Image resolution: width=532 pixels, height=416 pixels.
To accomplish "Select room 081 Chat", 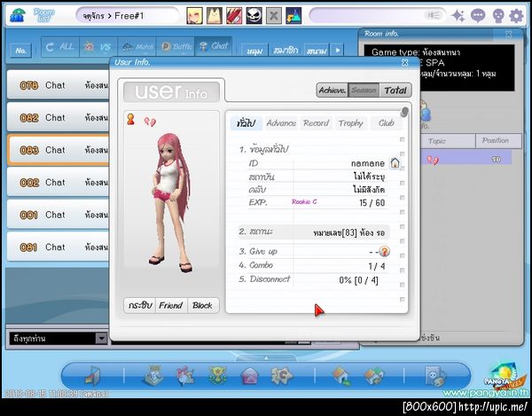I will [x=58, y=247].
